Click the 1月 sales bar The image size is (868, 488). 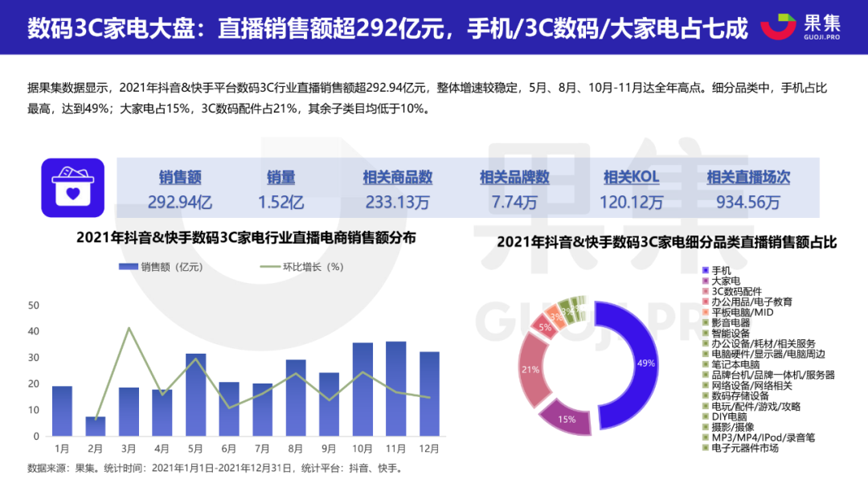pos(62,411)
